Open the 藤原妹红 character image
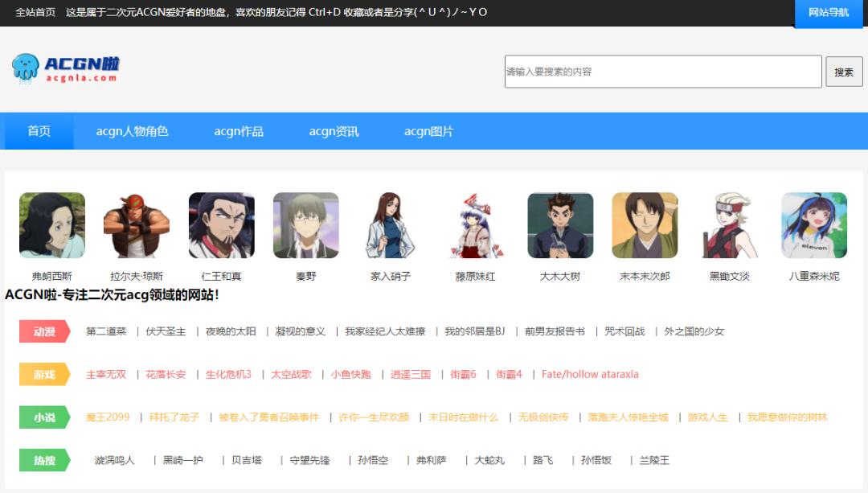The height and width of the screenshot is (493, 868). 476,225
